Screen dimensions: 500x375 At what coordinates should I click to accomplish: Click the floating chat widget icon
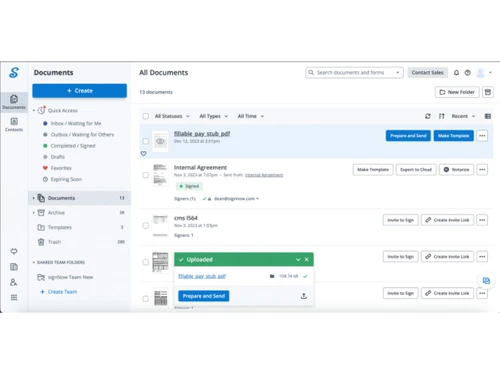[486, 281]
